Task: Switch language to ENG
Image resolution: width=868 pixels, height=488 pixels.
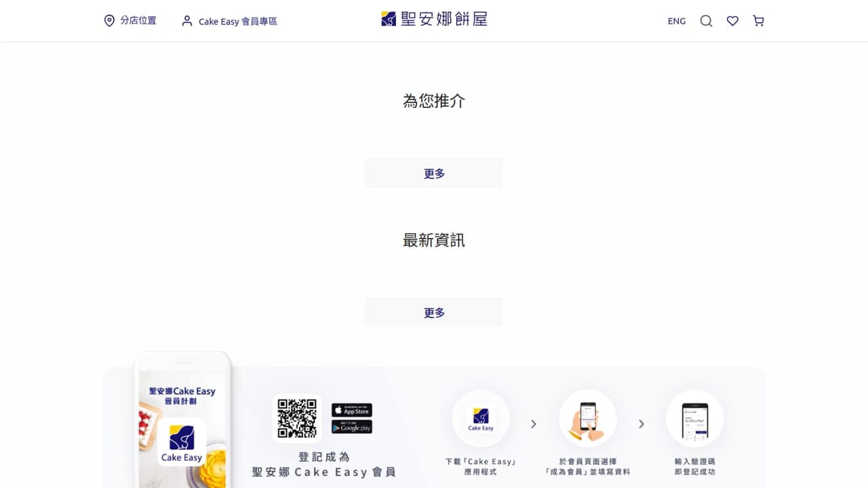Action: (677, 21)
